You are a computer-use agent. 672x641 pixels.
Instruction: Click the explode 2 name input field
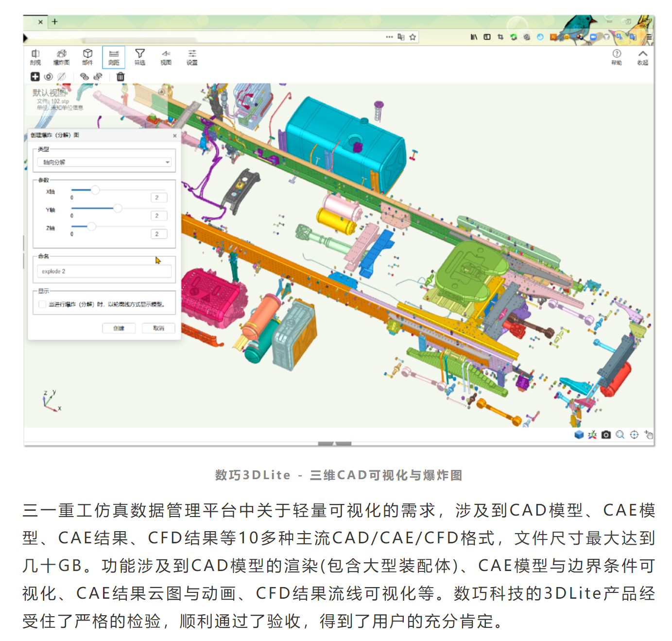[x=104, y=272]
